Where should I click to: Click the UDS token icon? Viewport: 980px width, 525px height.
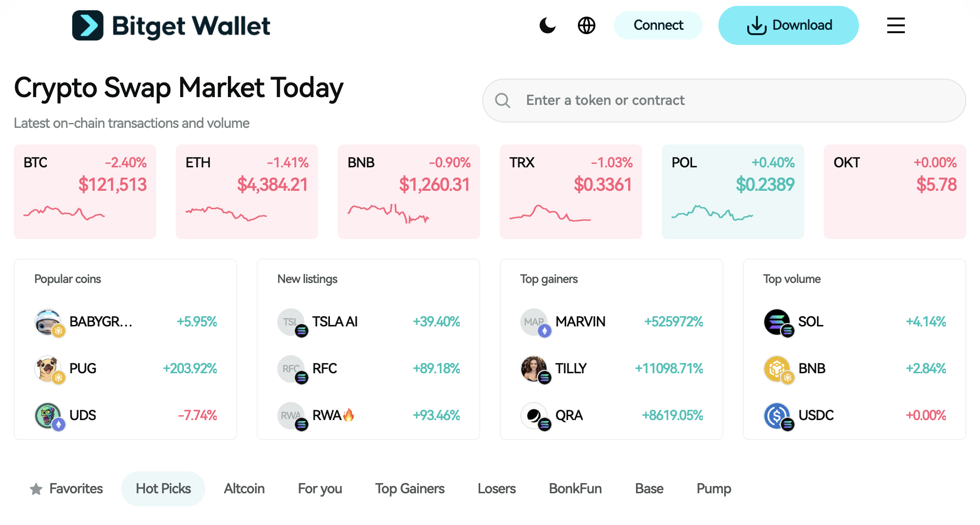pos(48,415)
